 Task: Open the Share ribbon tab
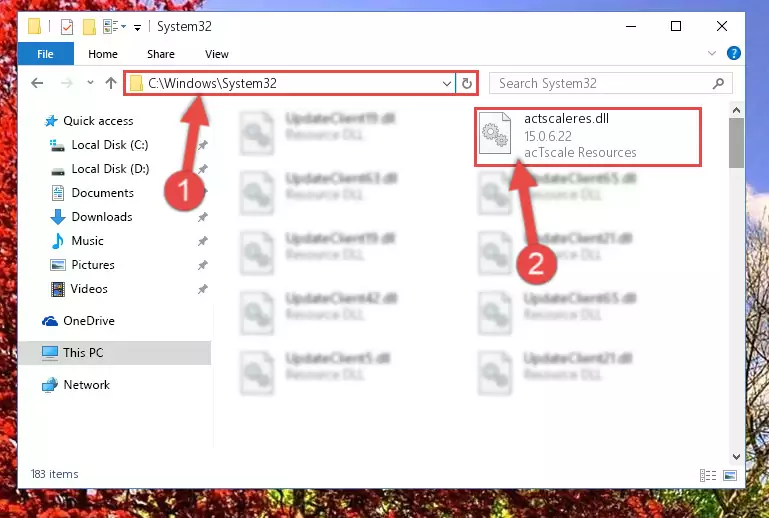coord(160,54)
